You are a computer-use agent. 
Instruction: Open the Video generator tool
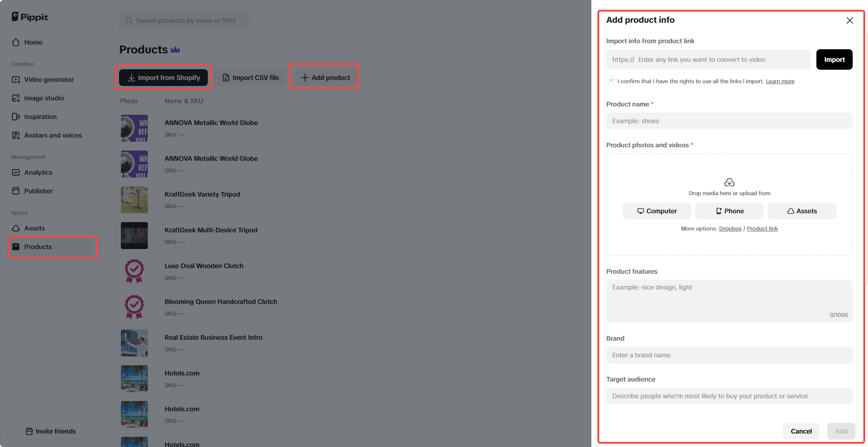pos(48,79)
